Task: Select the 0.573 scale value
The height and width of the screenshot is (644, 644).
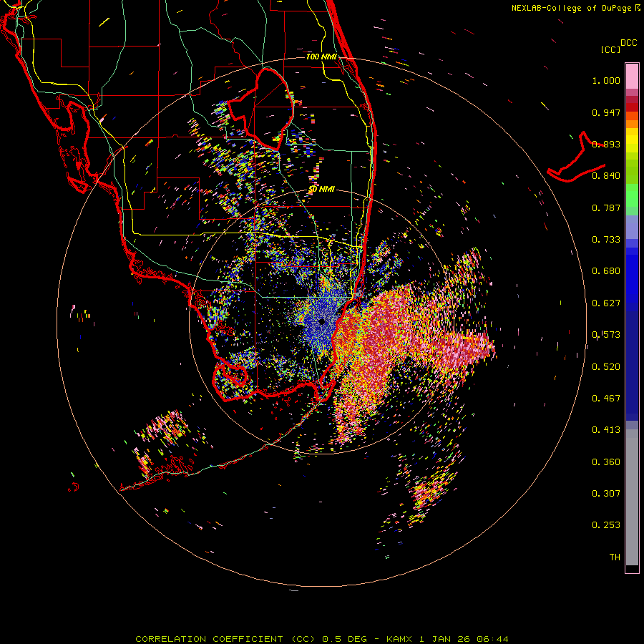Action: tap(606, 335)
